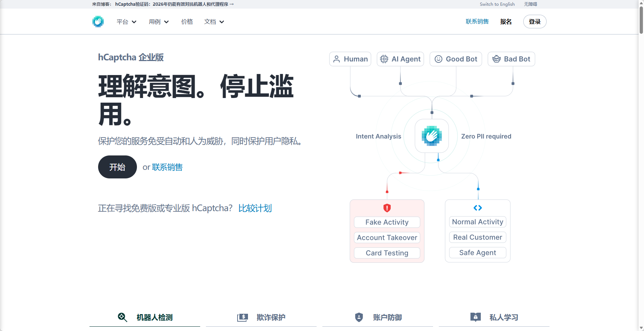Image resolution: width=644 pixels, height=331 pixels.
Task: Expand the 用例 dropdown menu
Action: click(x=159, y=22)
